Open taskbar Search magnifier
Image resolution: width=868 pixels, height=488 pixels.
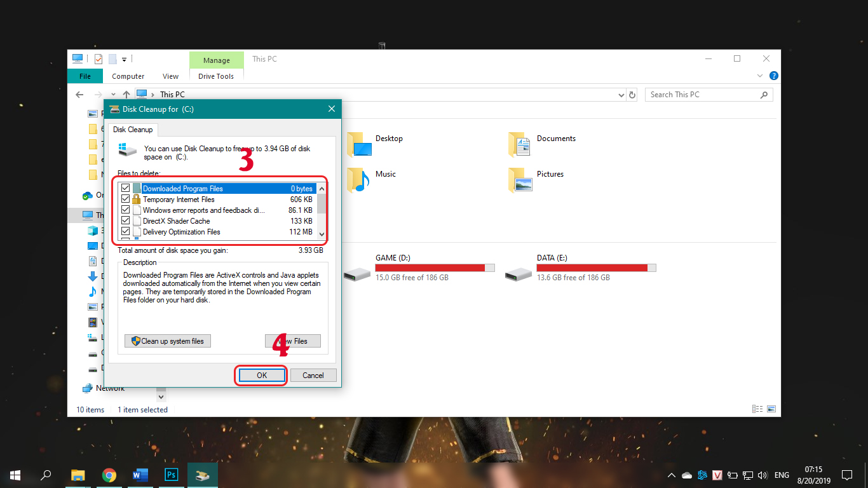pyautogui.click(x=46, y=475)
